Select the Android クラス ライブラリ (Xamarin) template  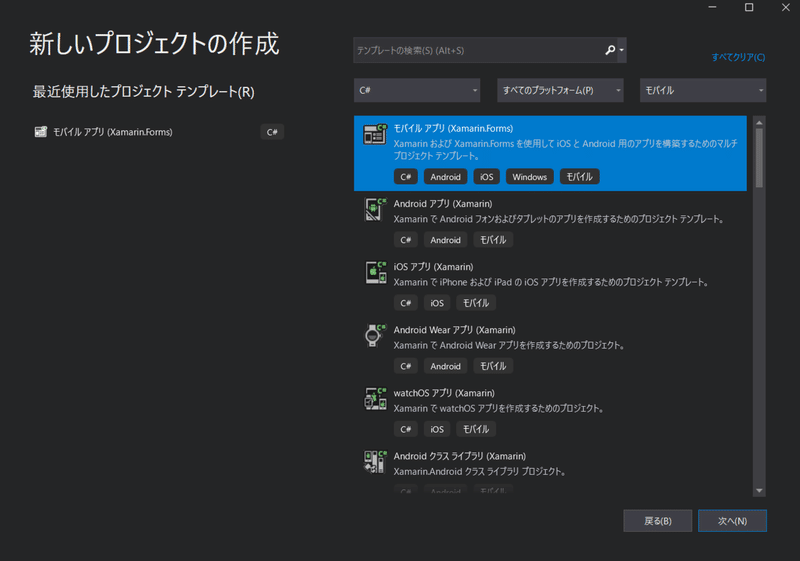click(550, 470)
